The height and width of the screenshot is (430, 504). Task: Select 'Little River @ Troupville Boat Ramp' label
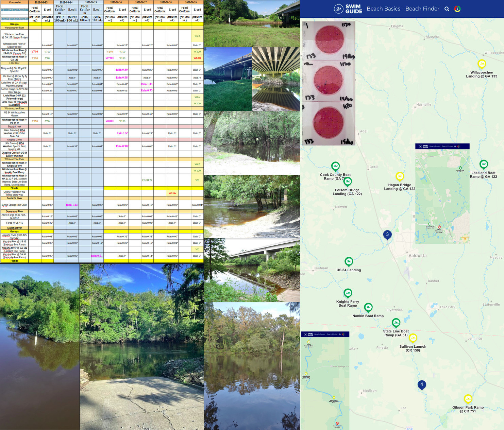14,103
